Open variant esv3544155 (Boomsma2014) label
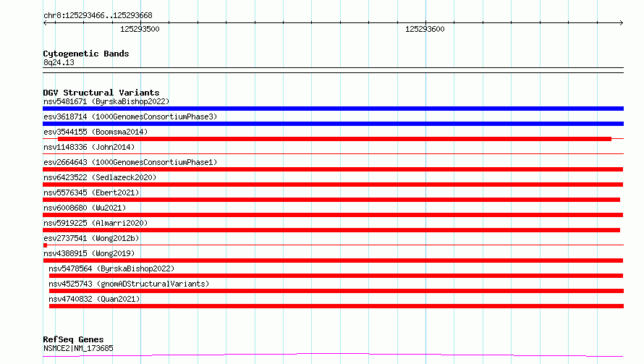This screenshot has height=364, width=644. click(96, 132)
